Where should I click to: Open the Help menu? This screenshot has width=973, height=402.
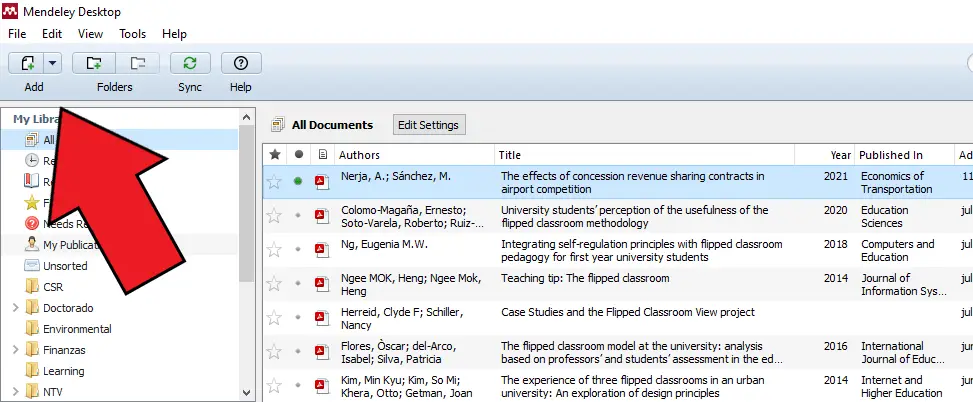pos(174,34)
